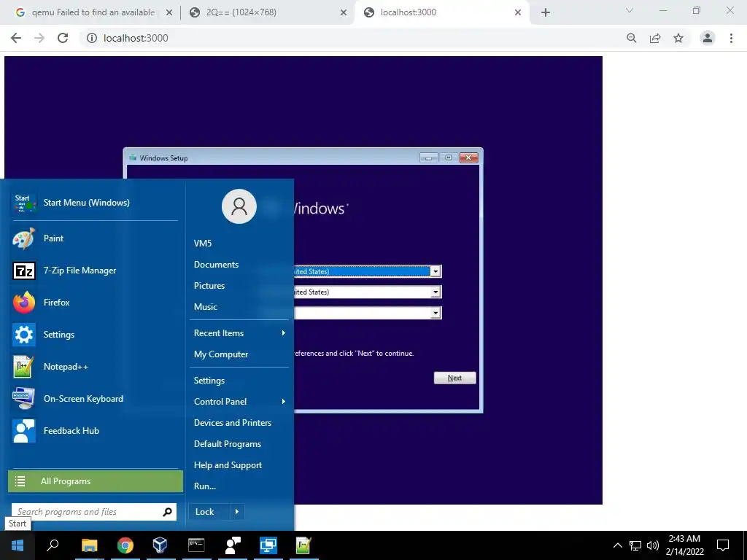Click the taskbar clock showing 2:43 AM
Screen dimensions: 747x560
point(684,545)
